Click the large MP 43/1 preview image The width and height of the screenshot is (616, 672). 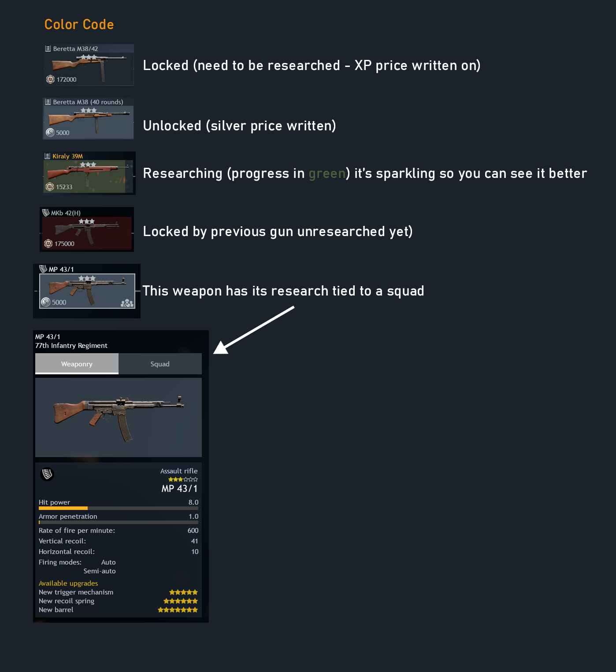(119, 417)
